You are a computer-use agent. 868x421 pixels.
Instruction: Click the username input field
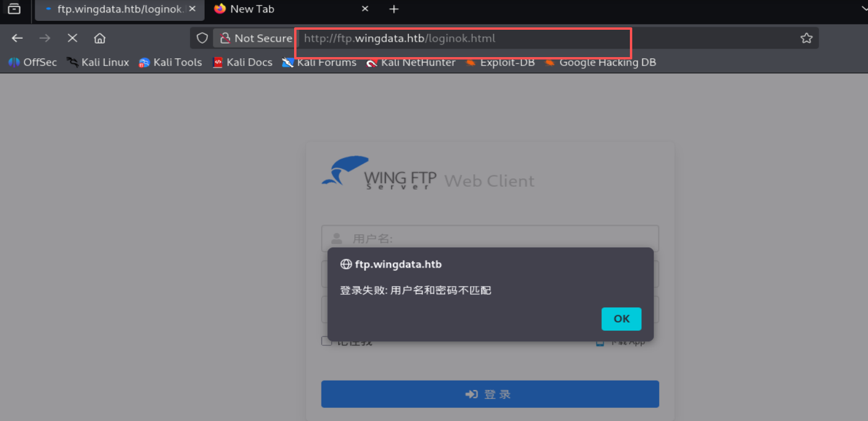click(490, 238)
